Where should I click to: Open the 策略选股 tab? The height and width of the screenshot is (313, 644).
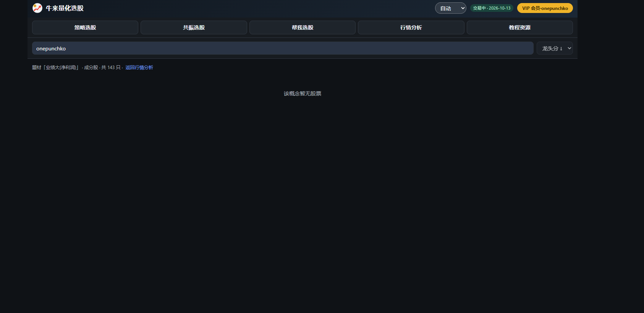[85, 27]
